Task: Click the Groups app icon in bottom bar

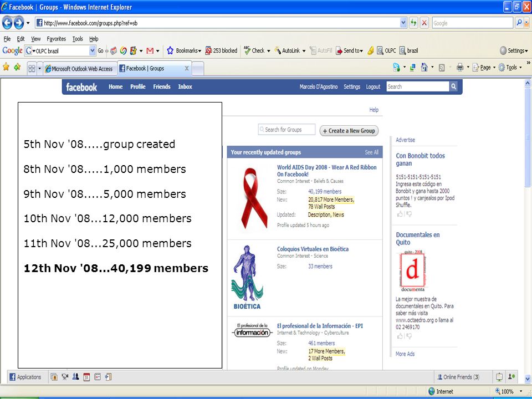Action: (x=76, y=377)
